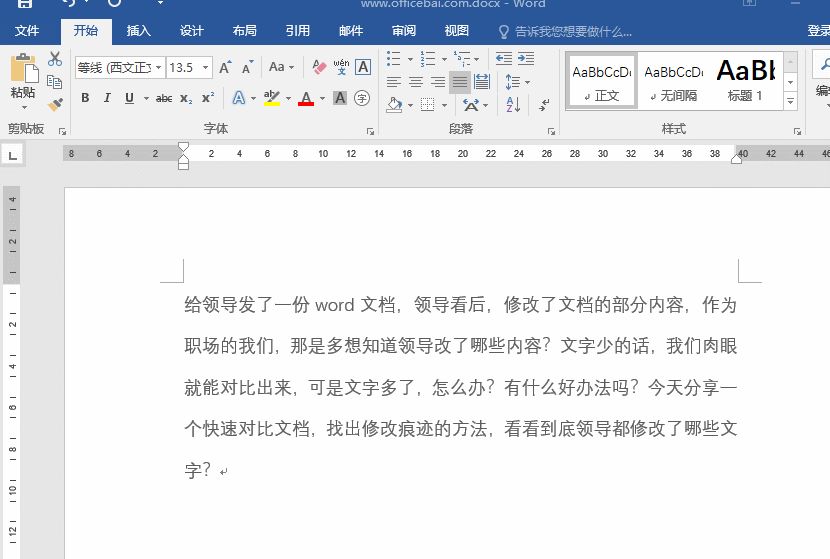Switch to 插入 Insert tab
Viewport: 830px width, 559px height.
click(x=139, y=31)
